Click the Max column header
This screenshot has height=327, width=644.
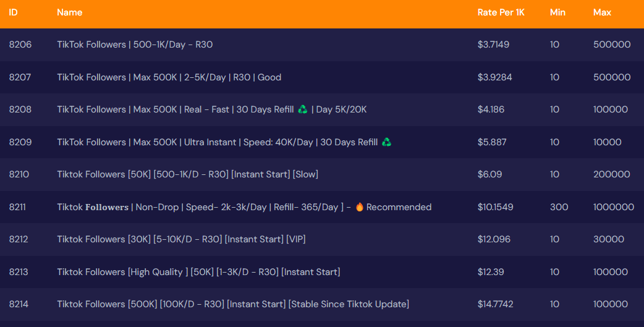click(x=602, y=12)
